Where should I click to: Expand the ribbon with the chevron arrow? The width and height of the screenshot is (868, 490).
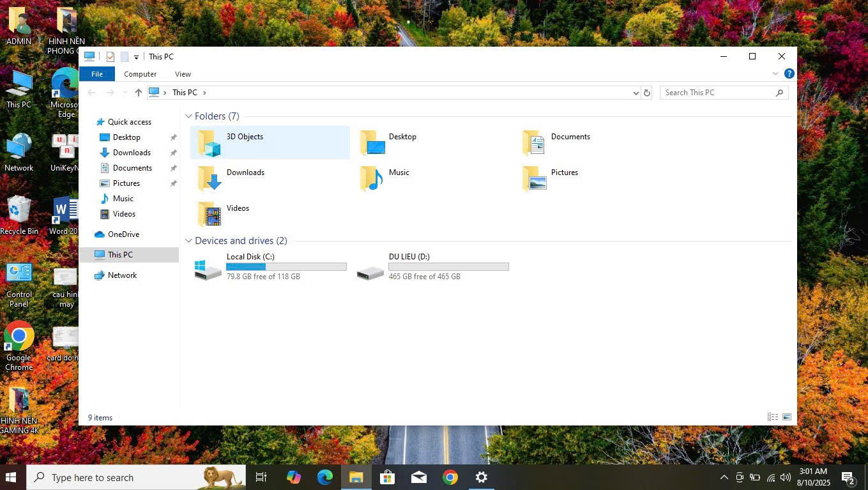776,74
